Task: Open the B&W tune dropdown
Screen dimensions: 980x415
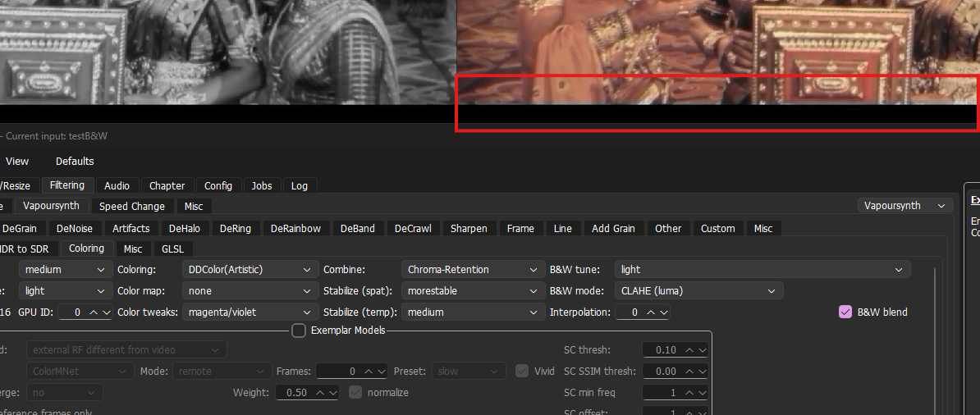Action: 762,270
